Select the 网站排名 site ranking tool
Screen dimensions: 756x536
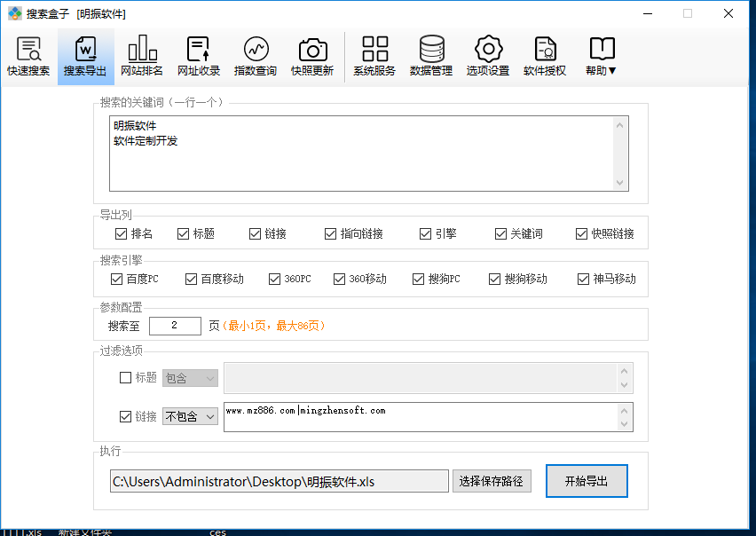(x=141, y=56)
